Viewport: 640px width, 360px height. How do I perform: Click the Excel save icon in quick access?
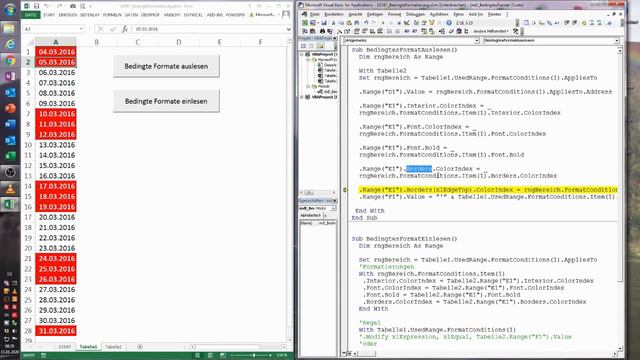click(36, 6)
